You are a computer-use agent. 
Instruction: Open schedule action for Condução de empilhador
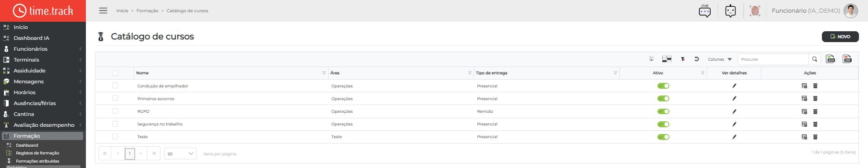[x=804, y=86]
